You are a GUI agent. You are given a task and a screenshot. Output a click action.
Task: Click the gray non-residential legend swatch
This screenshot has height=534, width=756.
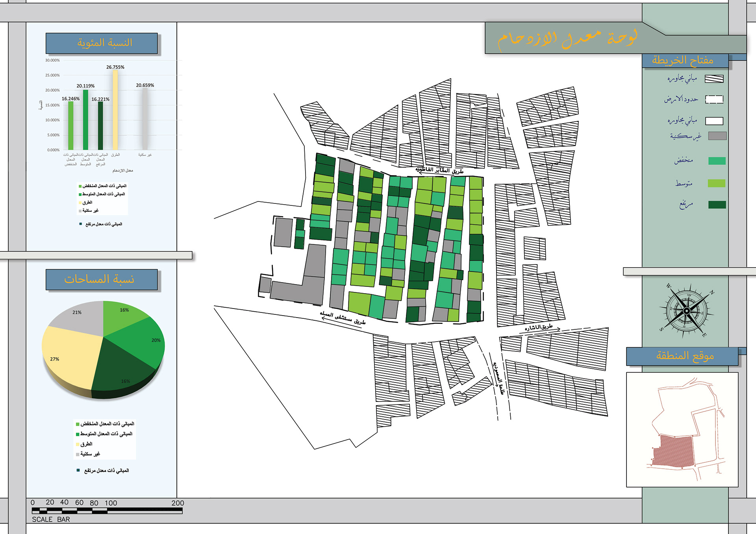click(x=717, y=136)
